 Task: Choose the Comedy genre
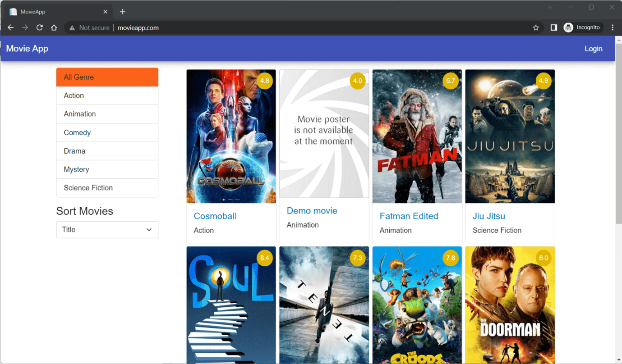click(107, 132)
